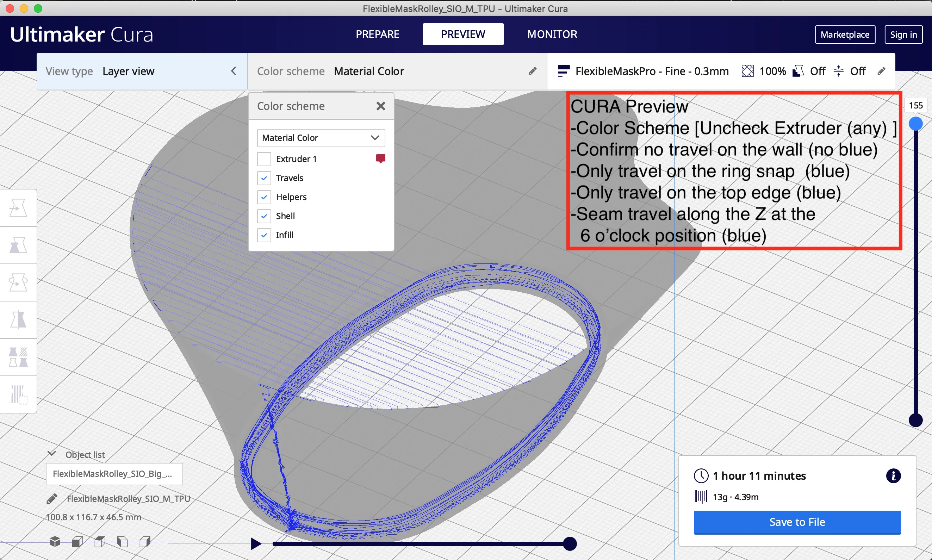Close the Color scheme popup
This screenshot has height=560, width=932.
coord(381,106)
